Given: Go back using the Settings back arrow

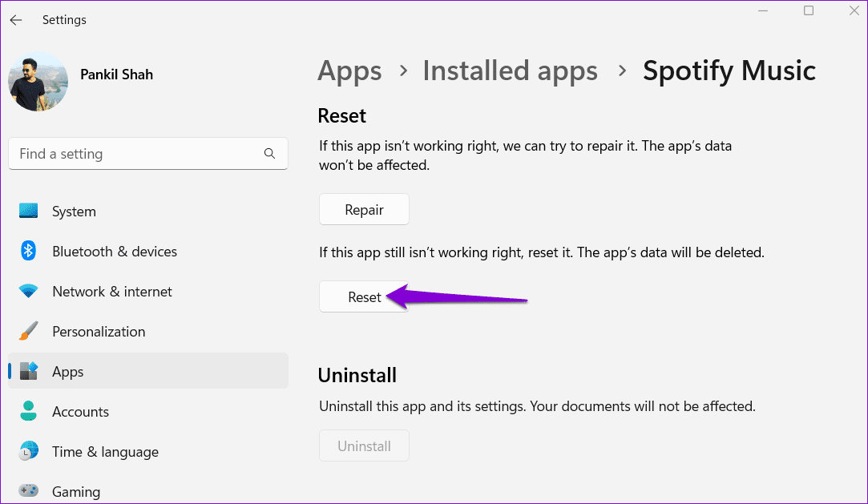Looking at the screenshot, I should click(x=16, y=20).
